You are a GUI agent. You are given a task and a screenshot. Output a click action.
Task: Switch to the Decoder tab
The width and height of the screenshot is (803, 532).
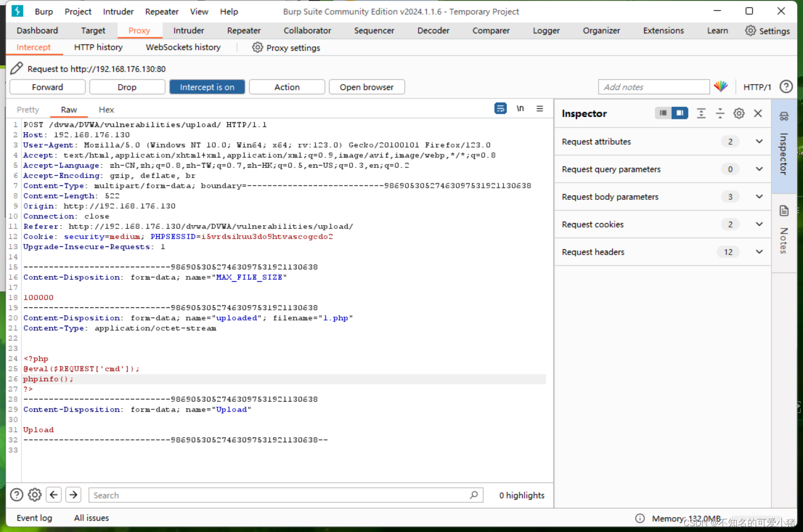[433, 30]
